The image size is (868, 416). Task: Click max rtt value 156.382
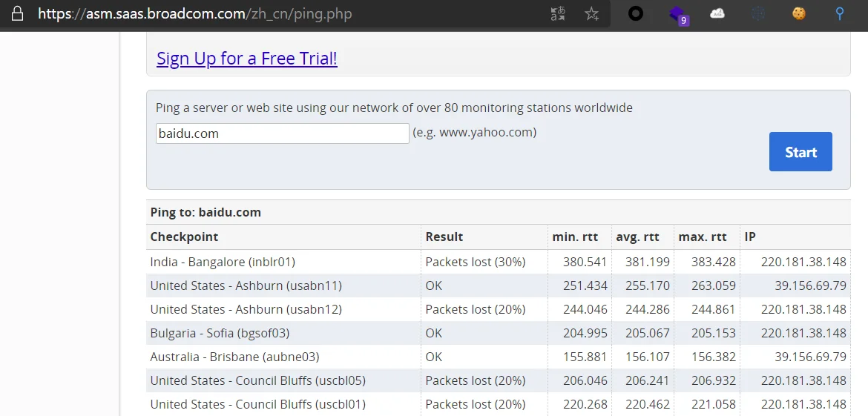(x=714, y=357)
